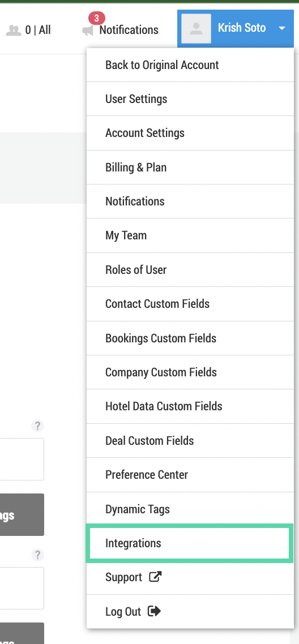299x644 pixels.
Task: Select Back to Original Account
Action: tap(190, 65)
